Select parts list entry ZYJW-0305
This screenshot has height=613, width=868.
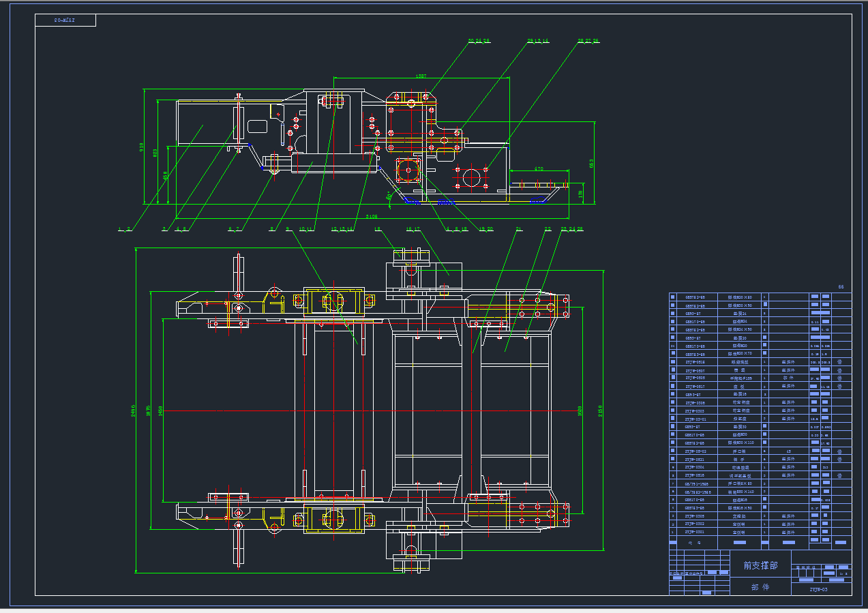pos(695,516)
